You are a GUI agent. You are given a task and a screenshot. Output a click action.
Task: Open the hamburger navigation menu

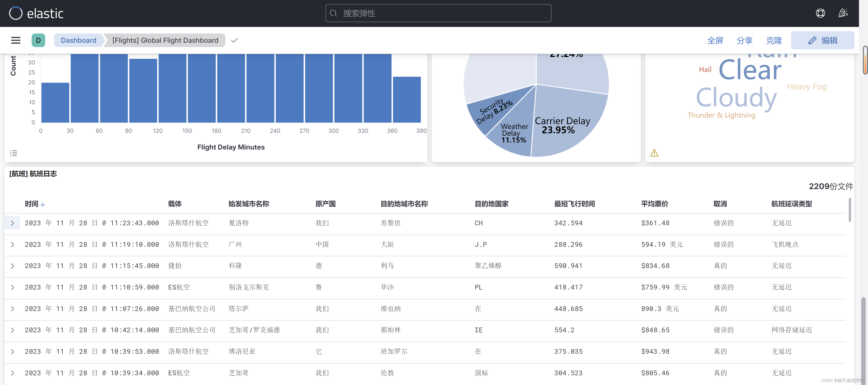[x=16, y=40]
